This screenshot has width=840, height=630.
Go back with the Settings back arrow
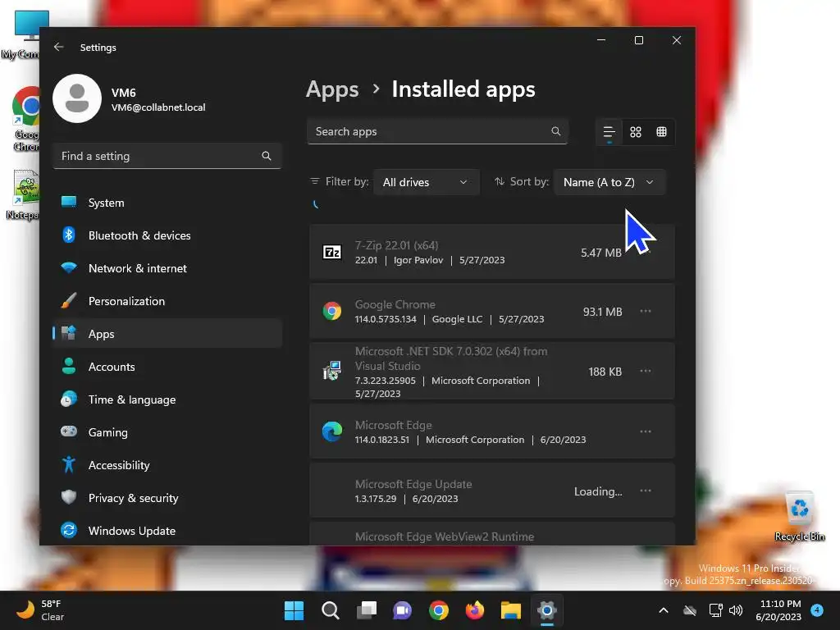tap(59, 47)
